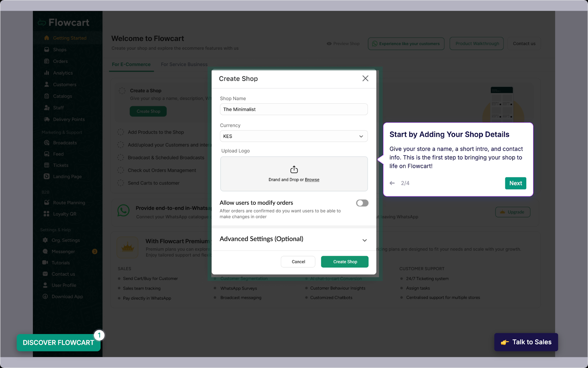Viewport: 588px width, 368px height.
Task: Click the Shop Name input field
Action: [294, 109]
